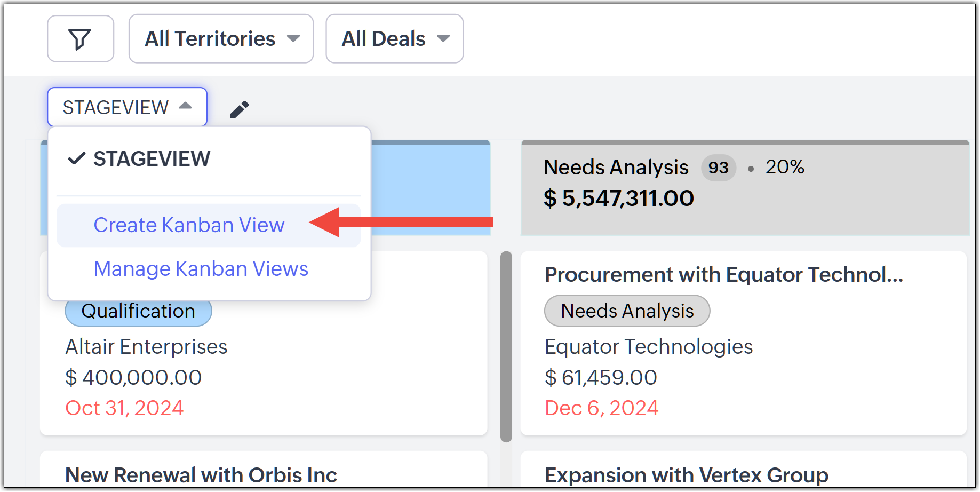Open New Renewal with Orbis Inc deal
This screenshot has width=980, height=492.
(201, 475)
